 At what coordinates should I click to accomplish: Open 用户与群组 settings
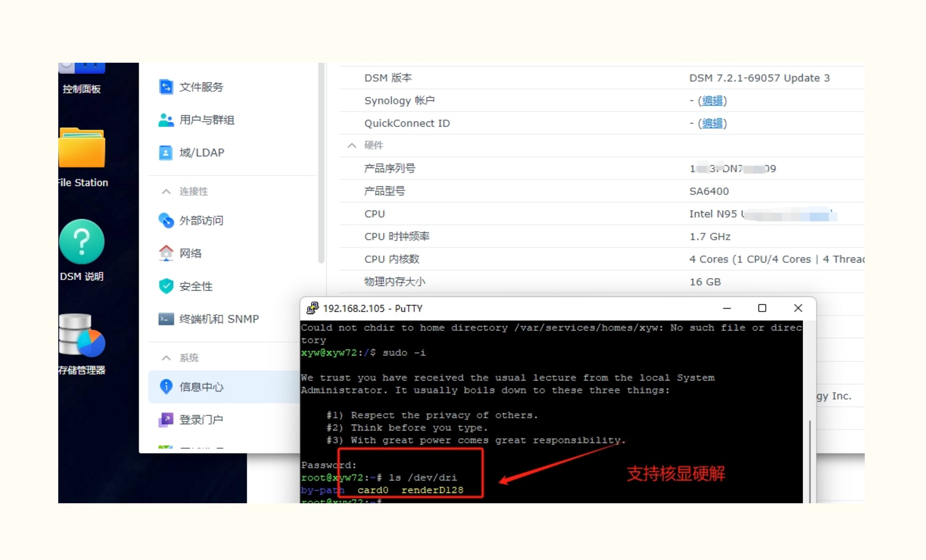pyautogui.click(x=206, y=120)
